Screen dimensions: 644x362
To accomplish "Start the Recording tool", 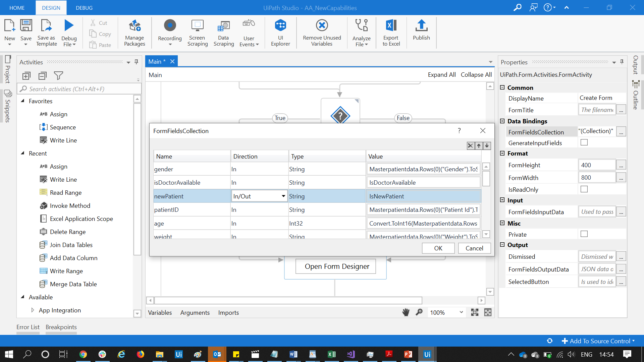I will tap(170, 26).
